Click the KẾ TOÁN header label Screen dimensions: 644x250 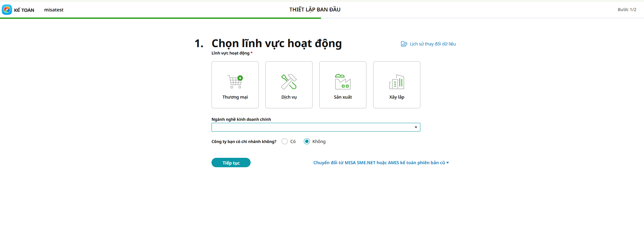click(x=24, y=10)
